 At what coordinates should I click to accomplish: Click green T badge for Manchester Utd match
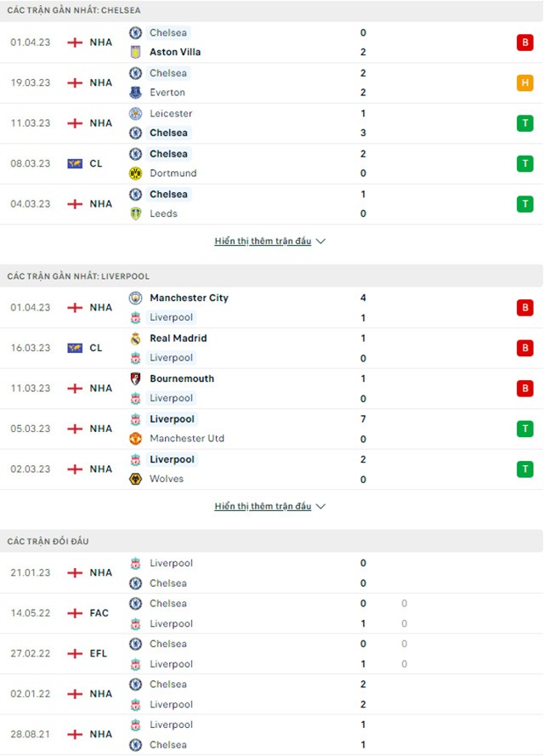524,429
